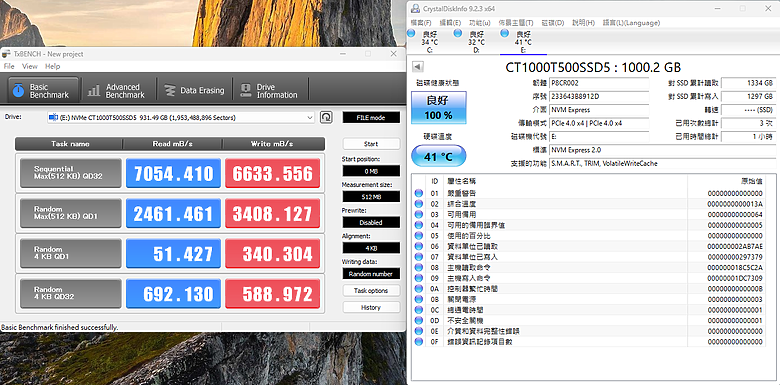This screenshot has height=385, width=780.
Task: Click status icon for attribute 0F row
Action: point(418,342)
